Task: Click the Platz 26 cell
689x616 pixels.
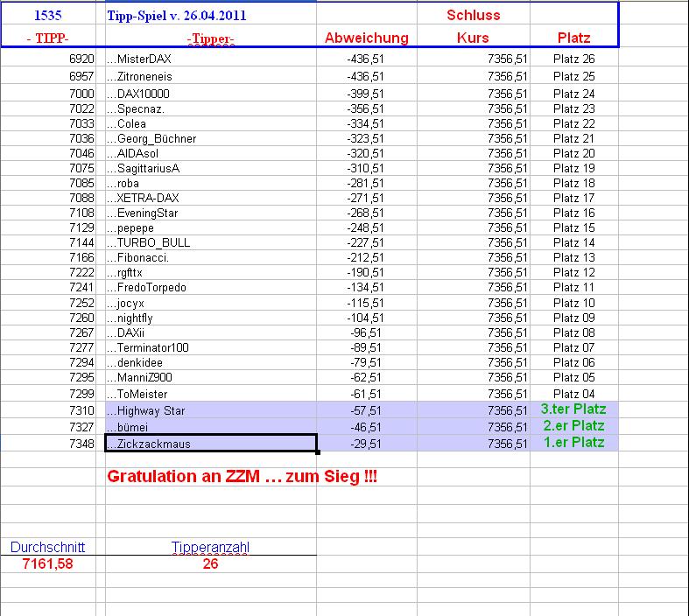Action: click(x=573, y=59)
